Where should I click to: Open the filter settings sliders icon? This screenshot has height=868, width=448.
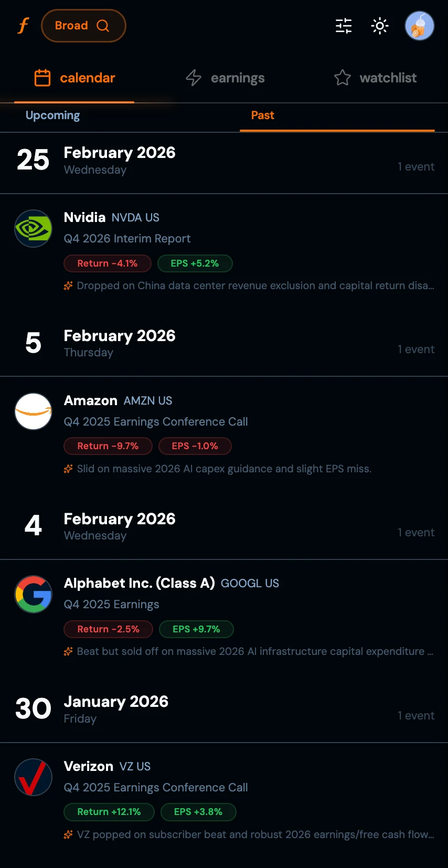(x=344, y=26)
